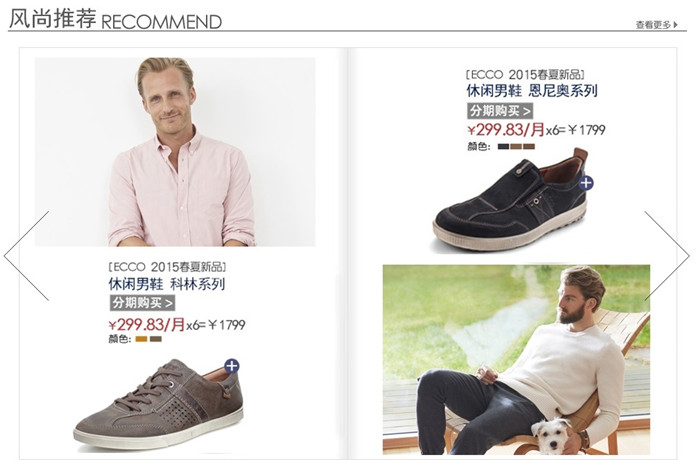This screenshot has width=700, height=468.
Task: Open 休闲男鞋 科林系列 product title
Action: pyautogui.click(x=167, y=284)
